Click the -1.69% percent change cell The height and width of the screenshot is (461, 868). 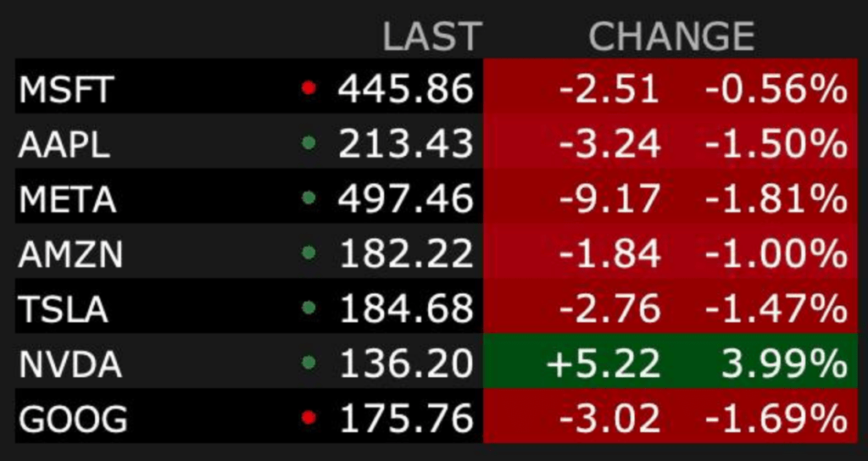[776, 419]
